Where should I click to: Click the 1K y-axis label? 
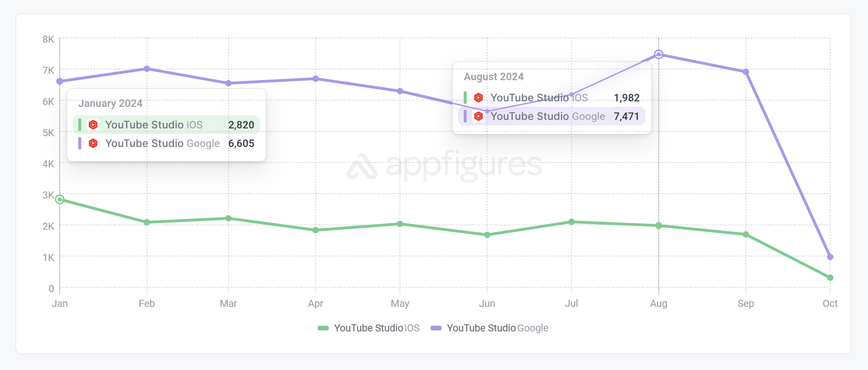[48, 258]
